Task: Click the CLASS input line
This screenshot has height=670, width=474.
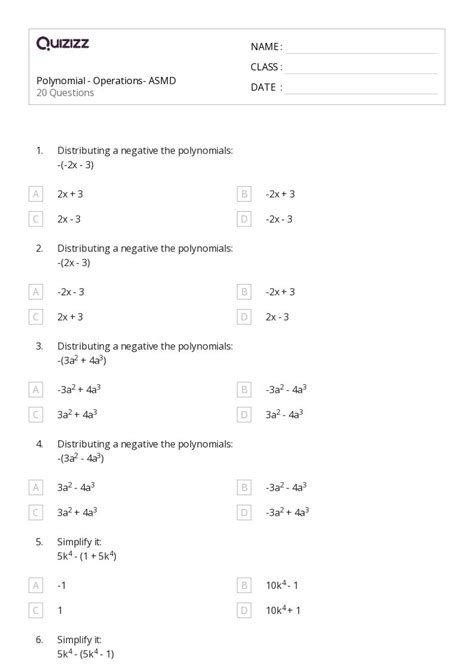Action: click(x=362, y=68)
